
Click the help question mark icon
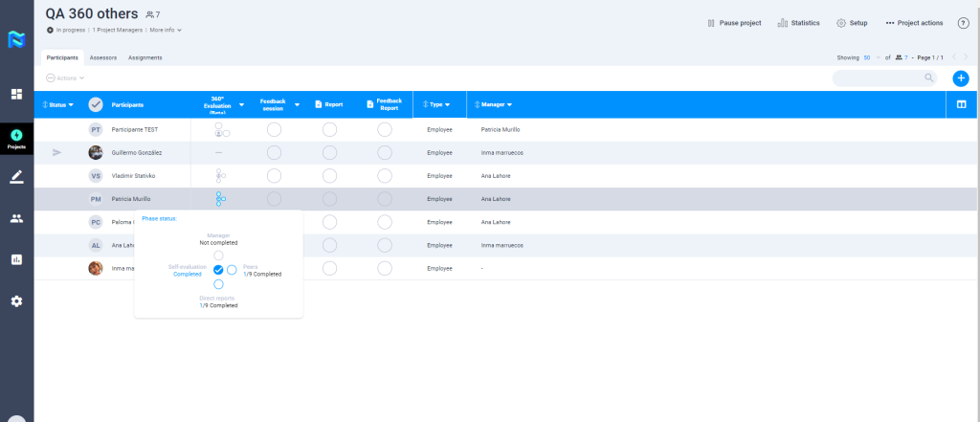(964, 23)
